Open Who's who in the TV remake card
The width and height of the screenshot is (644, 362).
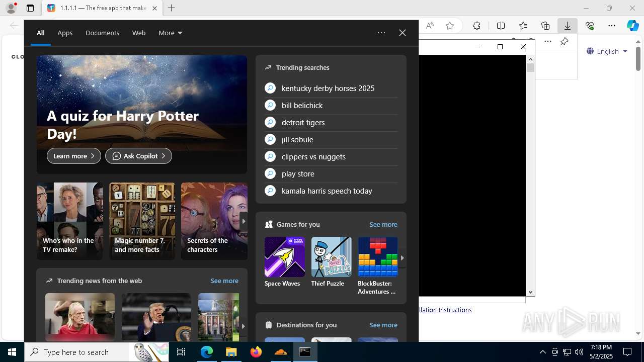click(x=69, y=221)
